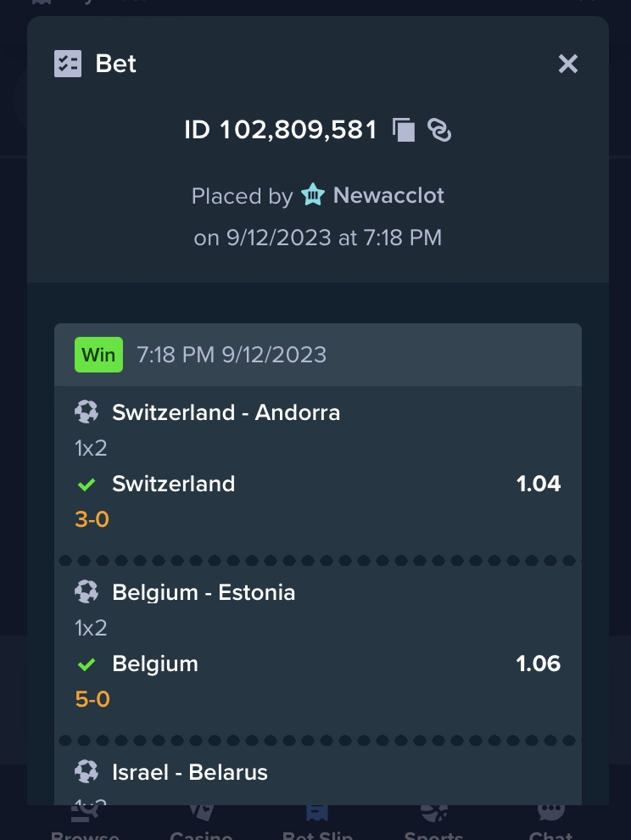Click the soccer ball icon for Israel - Belarus
631x840 pixels.
click(x=87, y=772)
